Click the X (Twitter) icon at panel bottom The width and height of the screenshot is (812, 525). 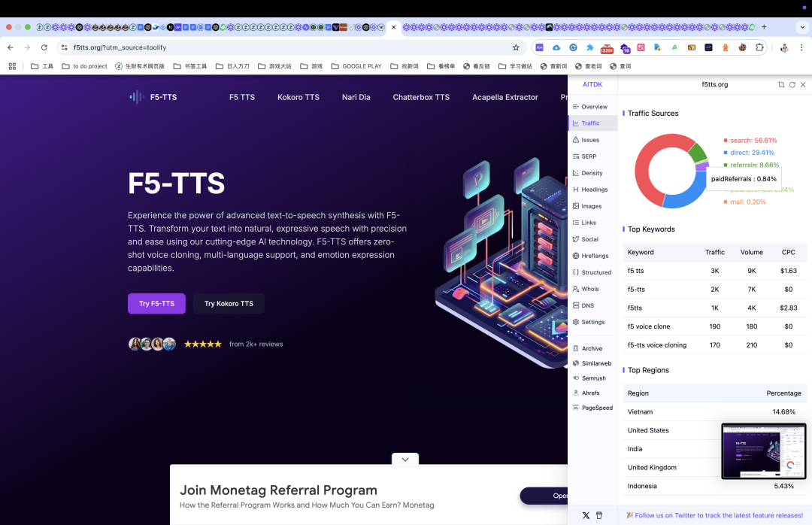click(x=586, y=516)
